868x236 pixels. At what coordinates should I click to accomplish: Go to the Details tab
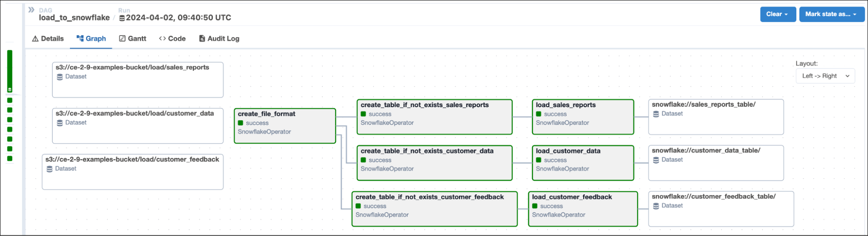(x=48, y=39)
